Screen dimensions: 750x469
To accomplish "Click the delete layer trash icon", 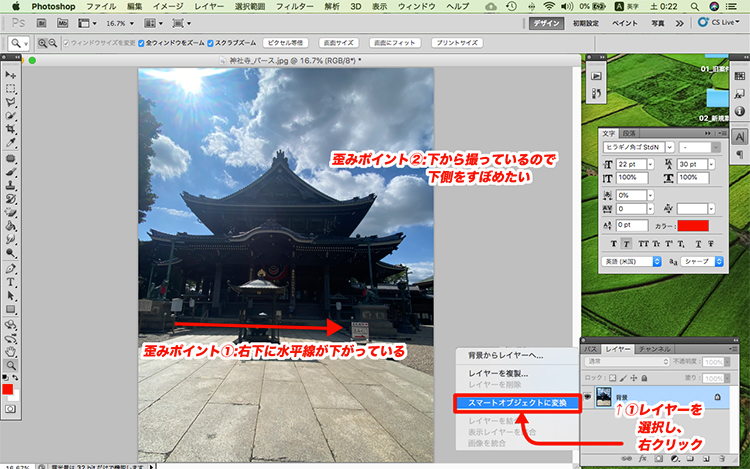I will click(722, 458).
